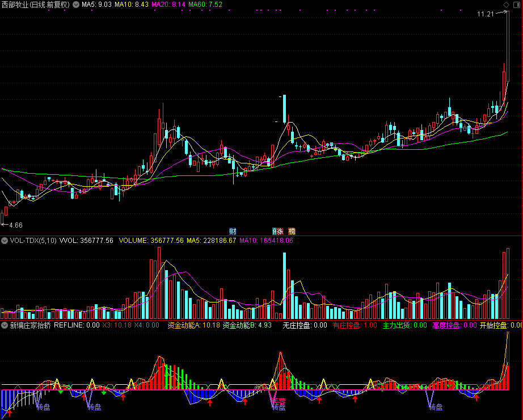Click the MA20: 8.14 label
Viewport: 523px width, 420px height.
point(168,5)
